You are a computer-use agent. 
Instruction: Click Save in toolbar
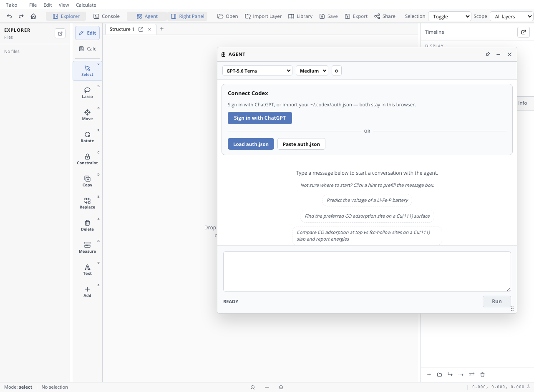coord(328,16)
